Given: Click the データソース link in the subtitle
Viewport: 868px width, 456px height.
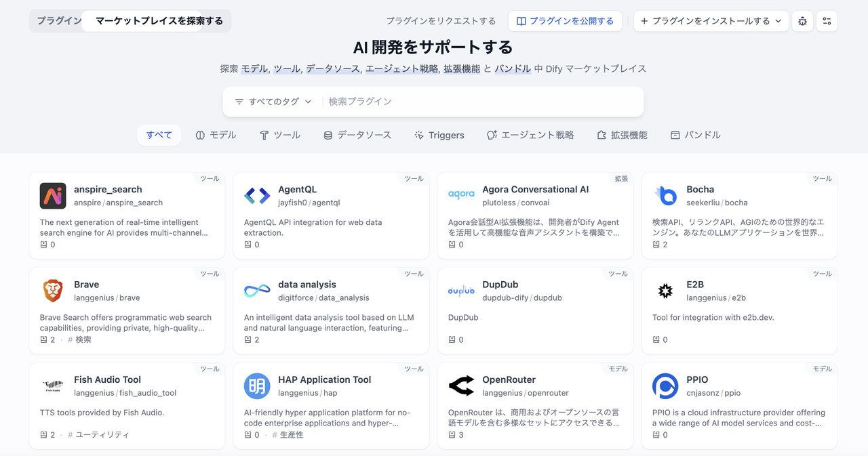Looking at the screenshot, I should click(x=333, y=68).
